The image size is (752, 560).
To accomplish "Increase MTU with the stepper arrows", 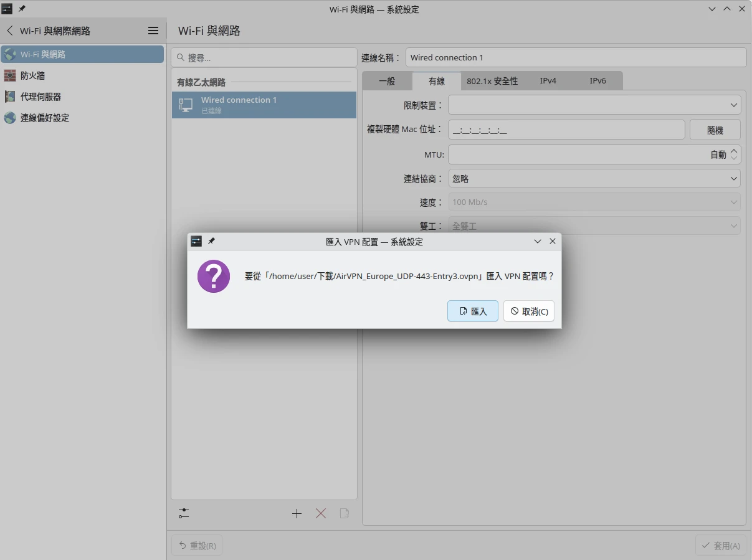I will coord(735,151).
